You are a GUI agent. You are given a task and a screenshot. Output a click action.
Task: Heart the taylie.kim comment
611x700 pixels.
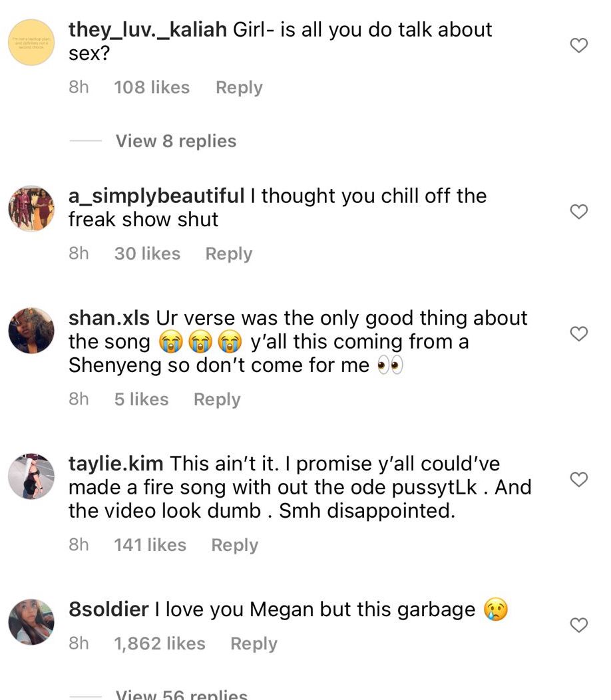(580, 479)
